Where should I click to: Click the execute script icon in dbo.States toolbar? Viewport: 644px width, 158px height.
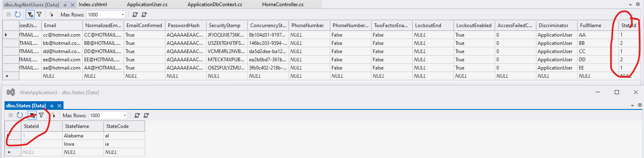(53, 115)
